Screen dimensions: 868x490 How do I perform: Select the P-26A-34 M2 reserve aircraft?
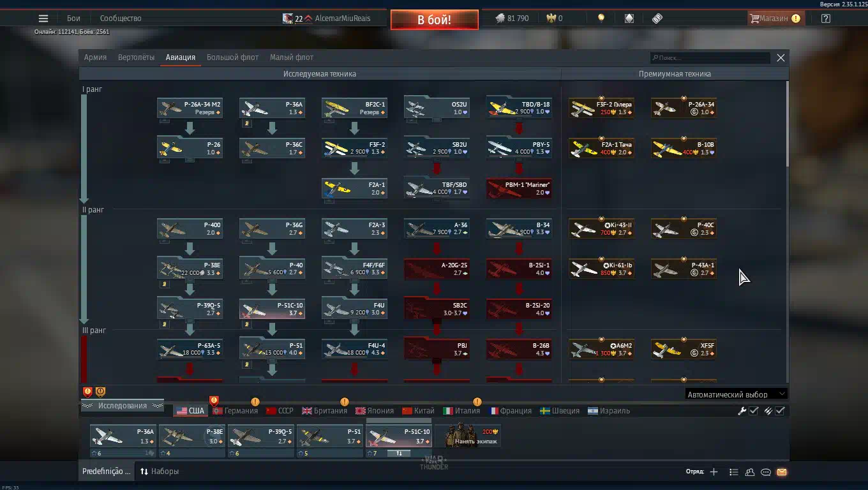point(190,108)
